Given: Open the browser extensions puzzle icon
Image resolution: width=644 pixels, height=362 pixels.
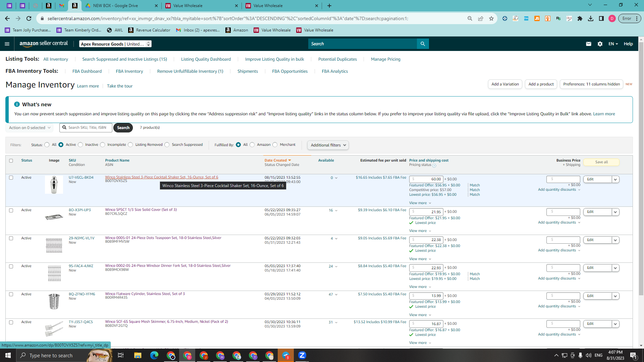Looking at the screenshot, I should coord(580,18).
